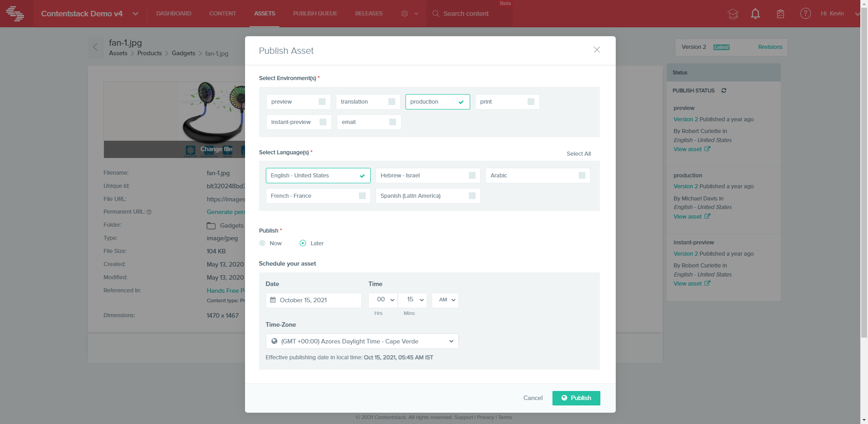Viewport: 868px width, 424px height.
Task: Click the Hands Free referenced entry link
Action: coord(226,291)
